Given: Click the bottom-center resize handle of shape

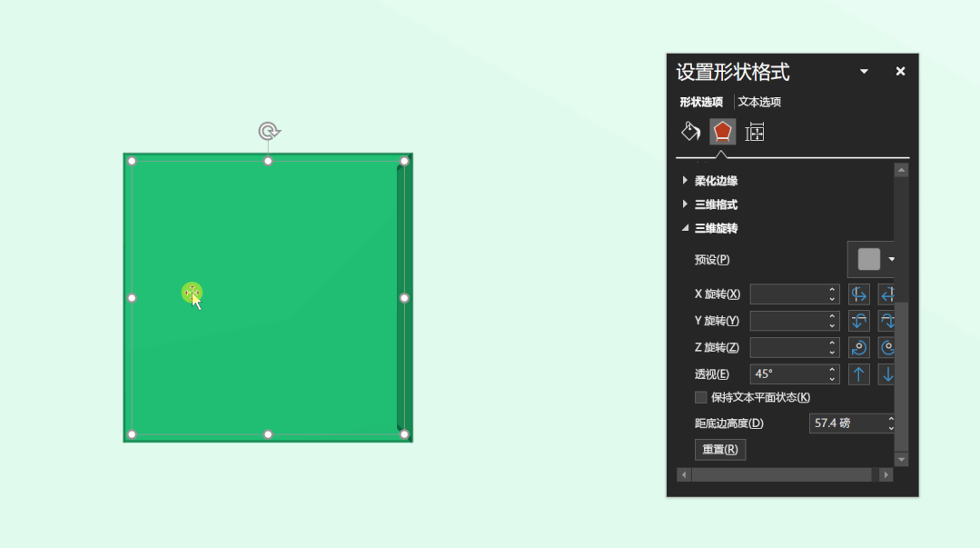Looking at the screenshot, I should pos(268,434).
